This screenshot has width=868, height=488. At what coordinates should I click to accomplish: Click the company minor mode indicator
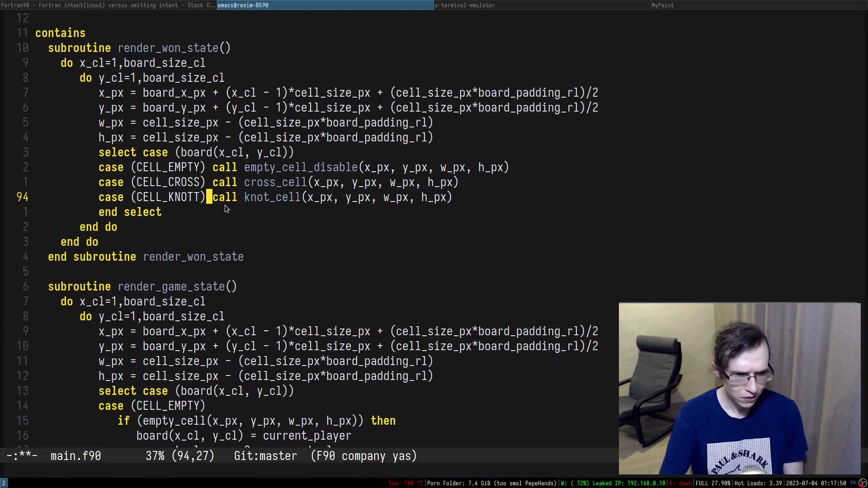pos(363,456)
